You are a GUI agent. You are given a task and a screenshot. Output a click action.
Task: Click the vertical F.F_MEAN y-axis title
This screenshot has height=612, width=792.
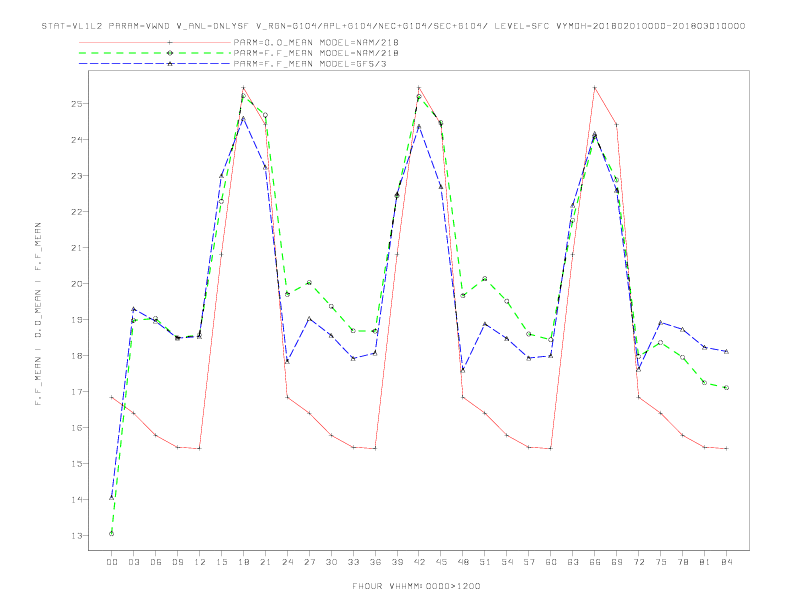point(38,314)
